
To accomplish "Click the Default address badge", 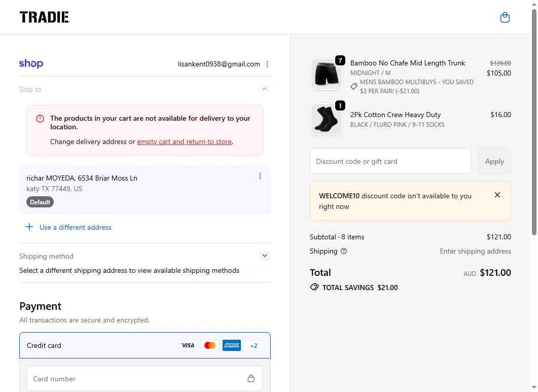I will point(40,202).
